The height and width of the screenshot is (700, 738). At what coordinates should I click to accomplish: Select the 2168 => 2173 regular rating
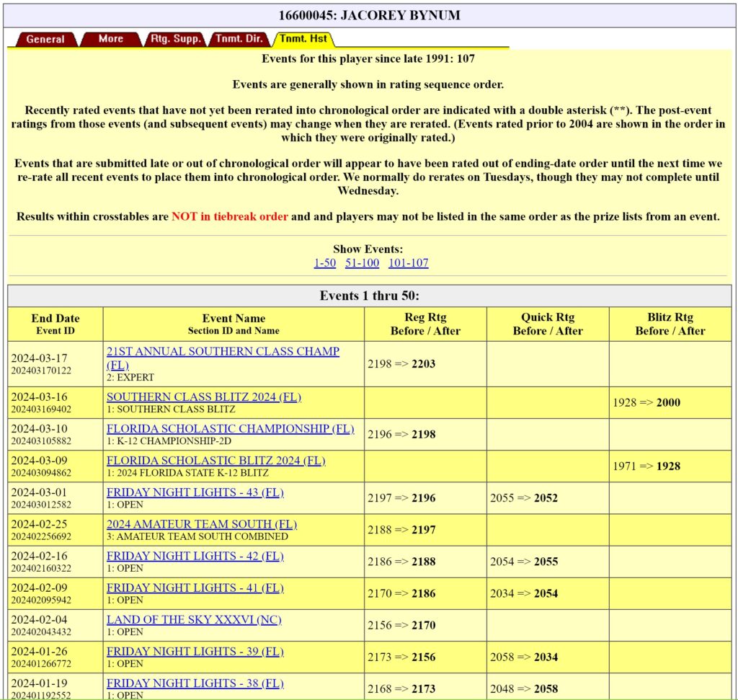[x=401, y=688]
